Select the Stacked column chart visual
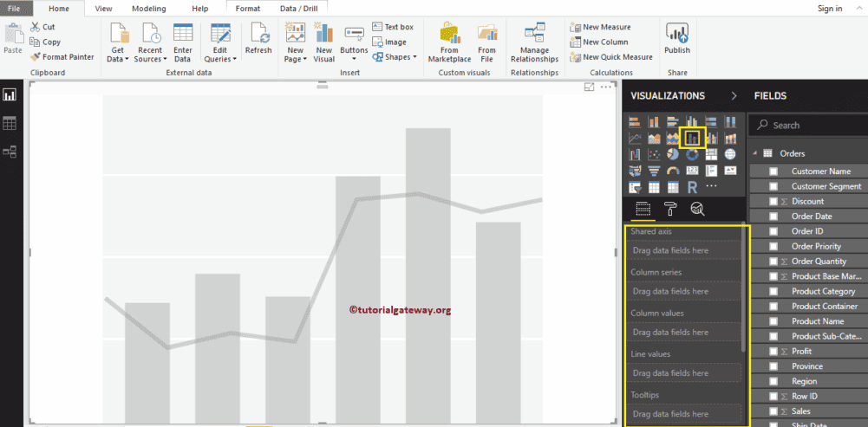This screenshot has height=427, width=868. 654,121
